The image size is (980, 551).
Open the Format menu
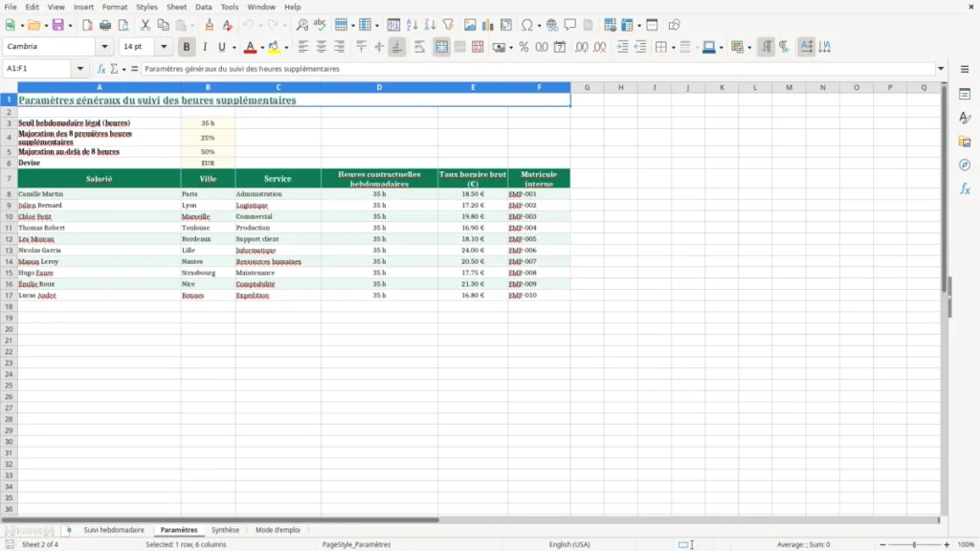coord(115,7)
